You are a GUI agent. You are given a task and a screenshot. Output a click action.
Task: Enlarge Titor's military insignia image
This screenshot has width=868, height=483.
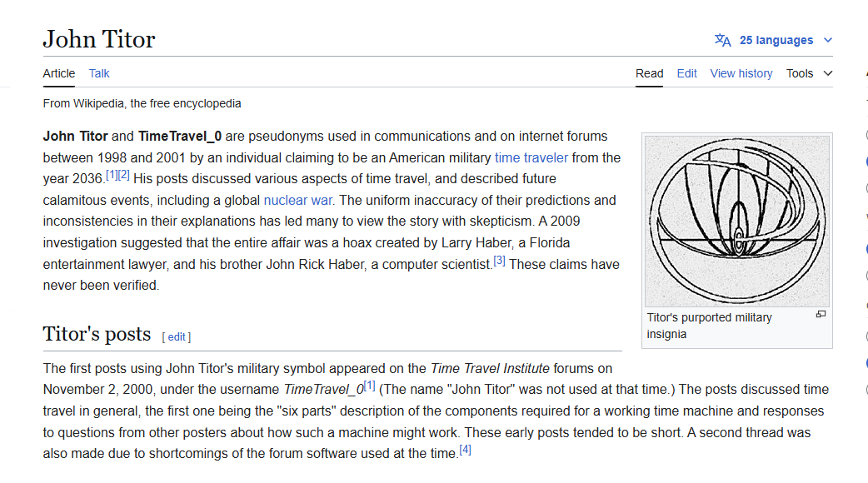(737, 222)
